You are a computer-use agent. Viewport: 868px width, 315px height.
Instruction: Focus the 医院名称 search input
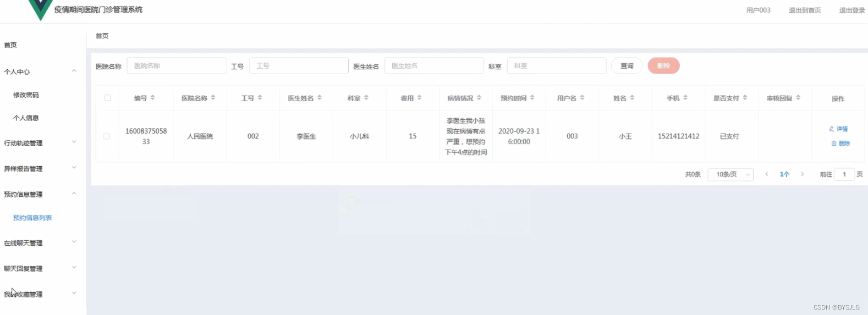click(177, 66)
